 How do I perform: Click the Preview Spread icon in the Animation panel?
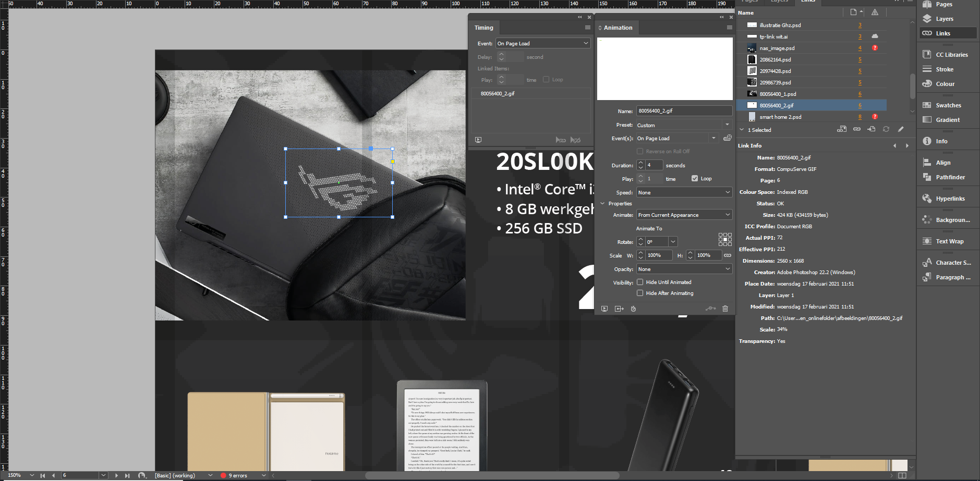coord(604,309)
